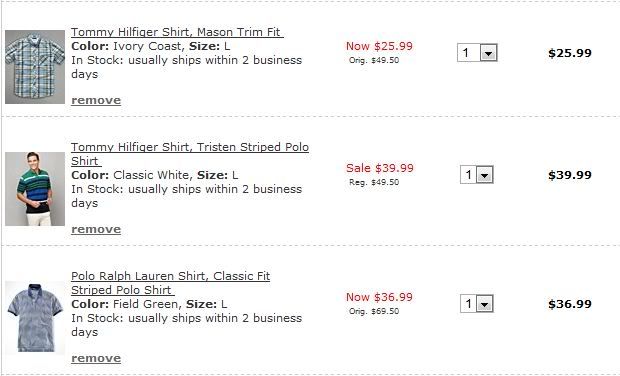Viewport: 620px width, 376px height.
Task: Expand quantity dropdown for Ralph Lauren polo
Action: click(x=477, y=304)
